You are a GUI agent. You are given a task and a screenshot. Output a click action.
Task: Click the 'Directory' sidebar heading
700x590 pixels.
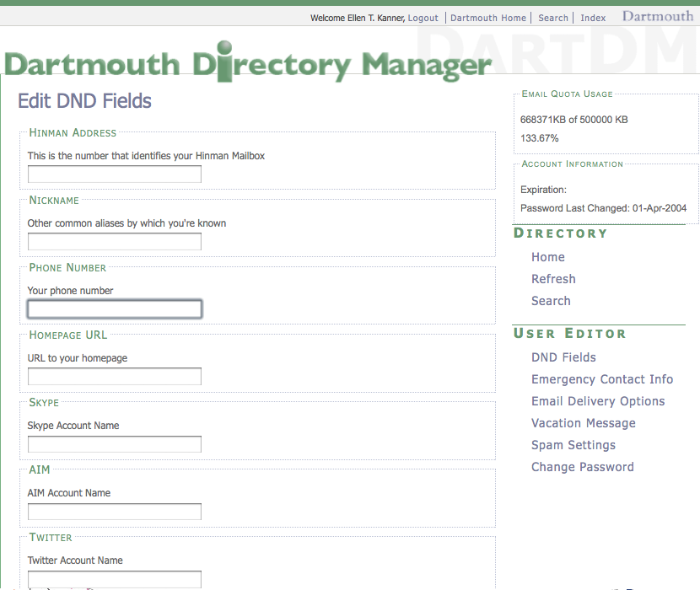coord(560,233)
